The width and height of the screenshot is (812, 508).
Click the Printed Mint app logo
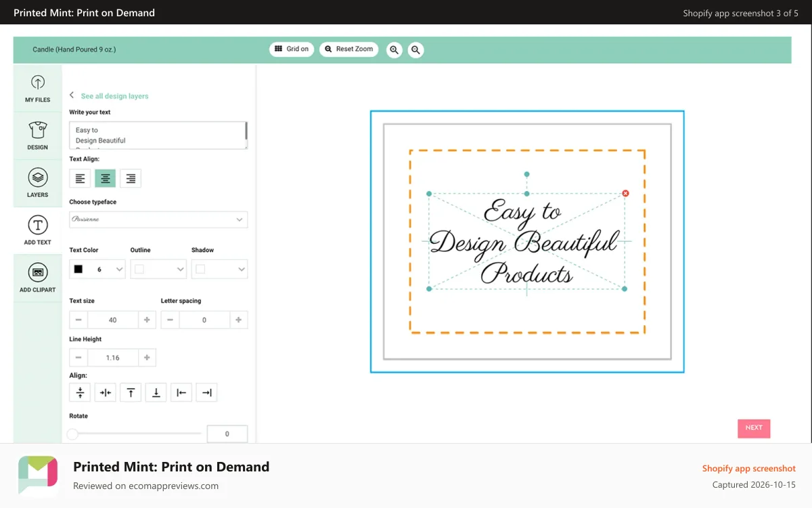pyautogui.click(x=38, y=475)
